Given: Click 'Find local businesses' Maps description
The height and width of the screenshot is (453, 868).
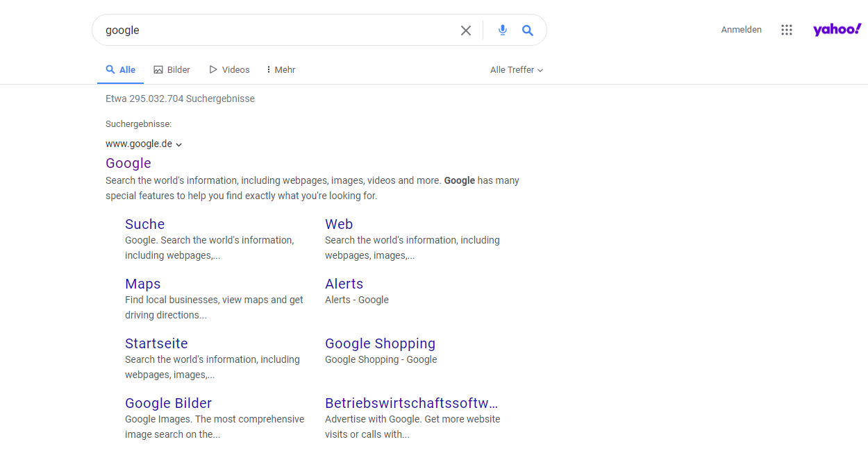Looking at the screenshot, I should [214, 307].
